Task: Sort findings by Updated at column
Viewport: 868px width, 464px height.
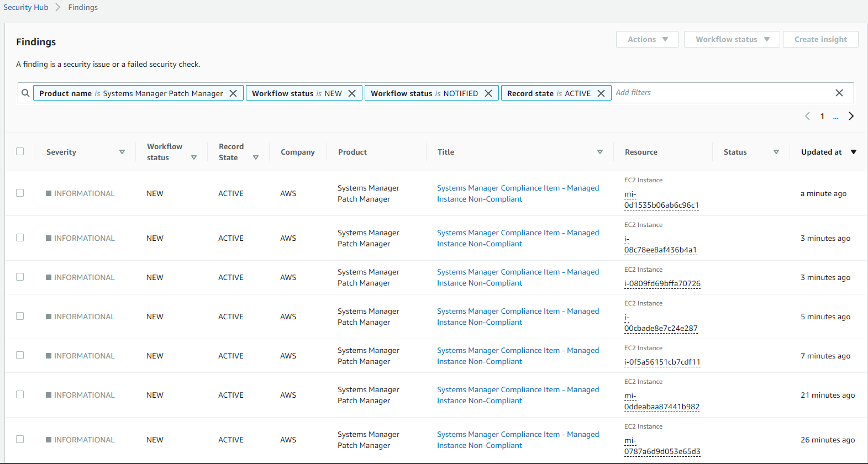Action: (x=853, y=152)
